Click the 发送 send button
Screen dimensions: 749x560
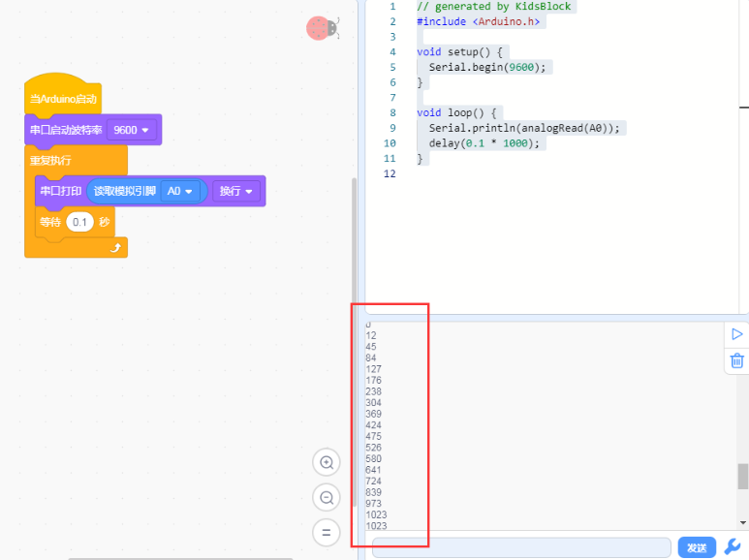point(697,547)
